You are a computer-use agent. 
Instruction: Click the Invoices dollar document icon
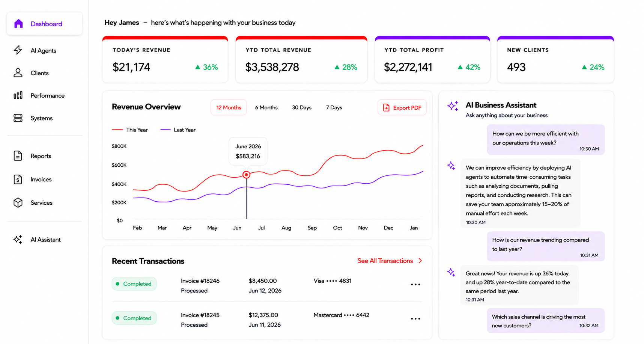[18, 179]
